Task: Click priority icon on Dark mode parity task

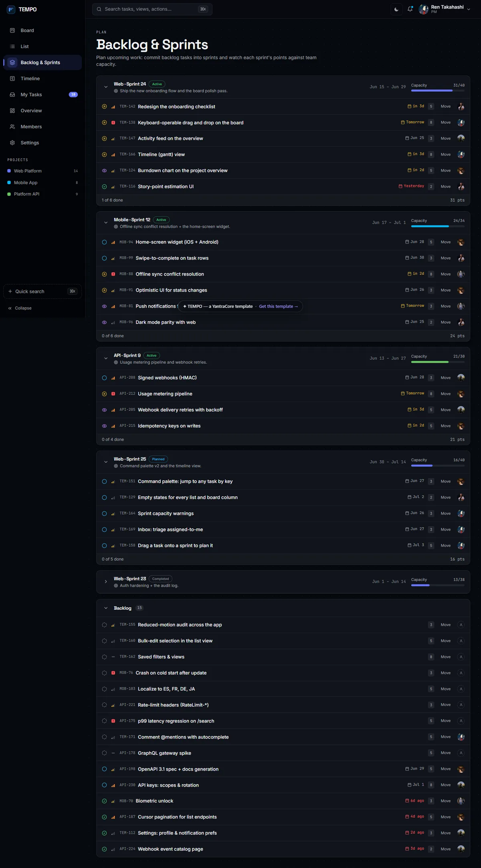Action: (x=113, y=322)
